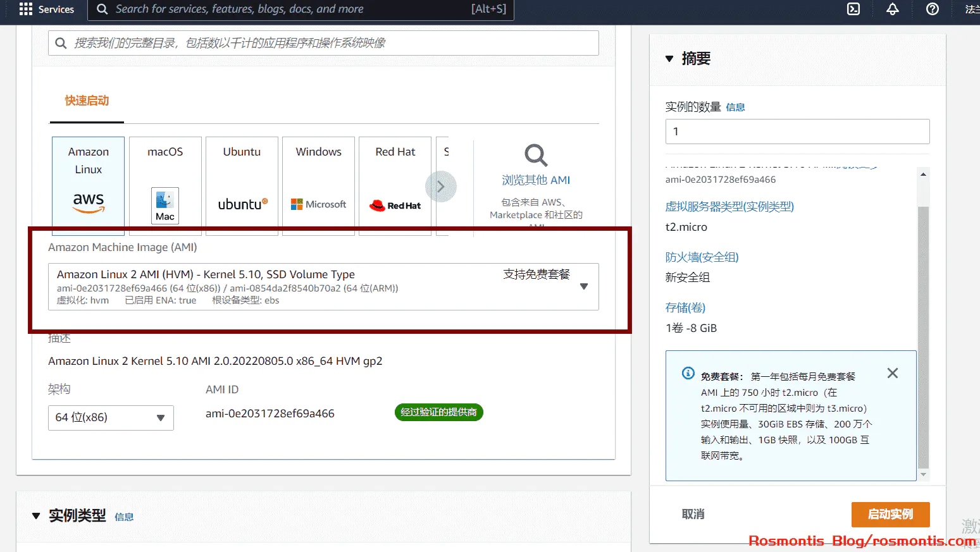Screen dimensions: 980x552
Task: Open 防火墙(安全组) summary link
Action: coord(702,257)
